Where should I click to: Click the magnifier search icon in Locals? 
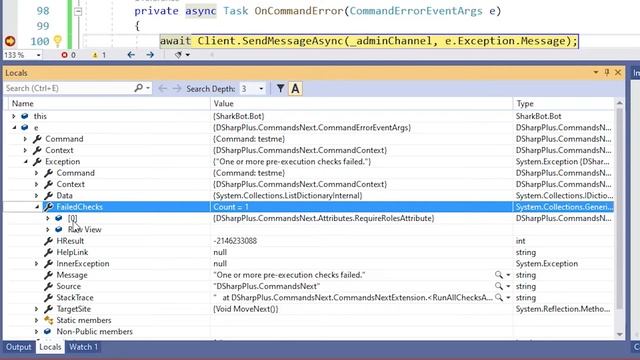click(138, 88)
